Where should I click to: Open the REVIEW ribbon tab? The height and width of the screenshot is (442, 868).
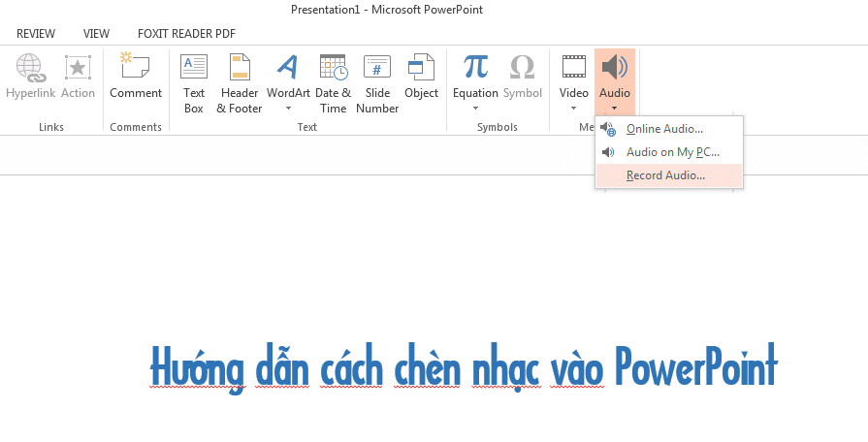36,34
